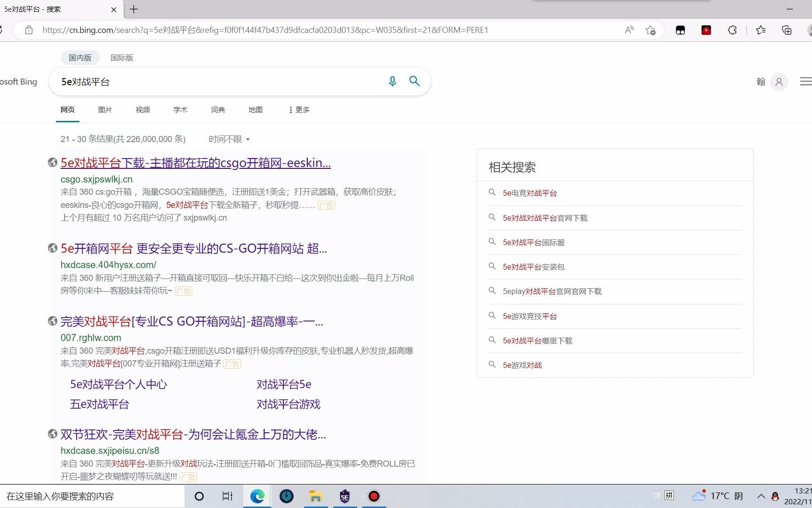The height and width of the screenshot is (508, 812).
Task: Open Task View icon on taskbar
Action: pyautogui.click(x=227, y=496)
